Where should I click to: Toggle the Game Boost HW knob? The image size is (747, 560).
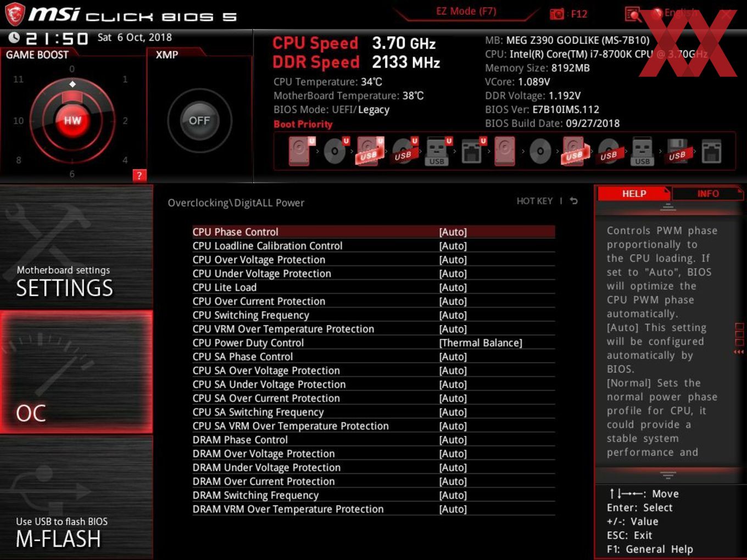tap(73, 120)
